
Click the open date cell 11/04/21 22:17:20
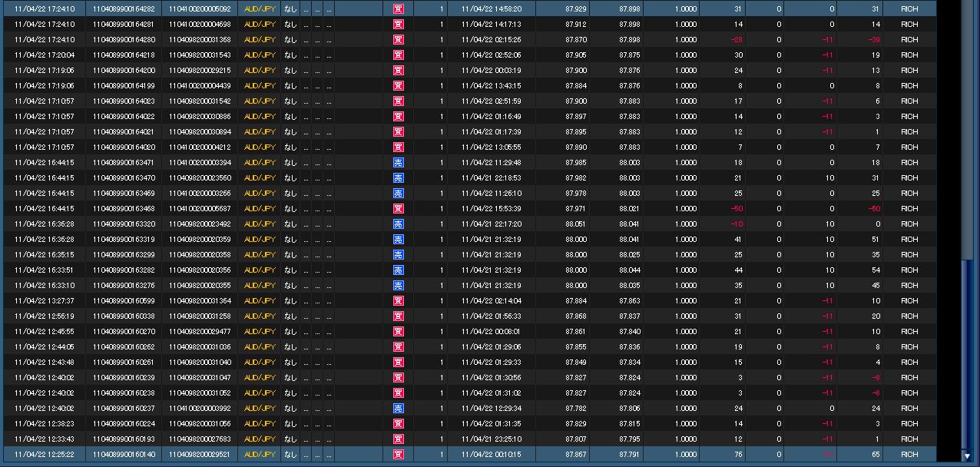492,224
